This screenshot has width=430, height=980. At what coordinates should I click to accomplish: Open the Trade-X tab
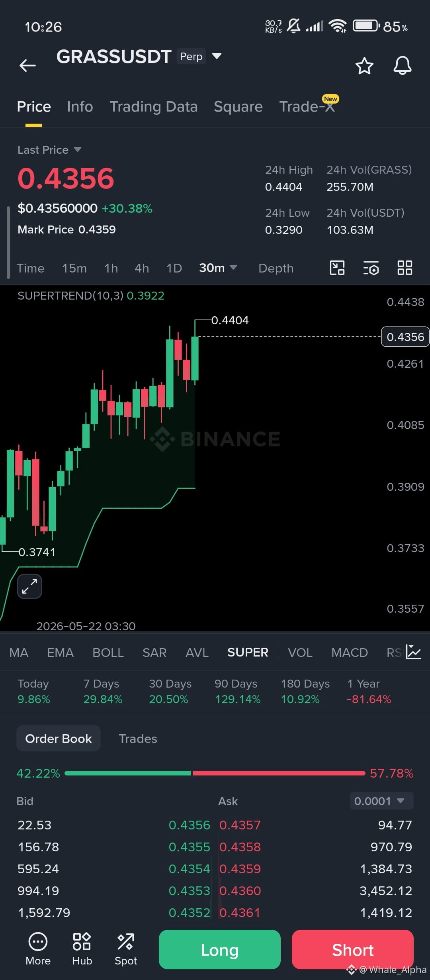[x=307, y=107]
